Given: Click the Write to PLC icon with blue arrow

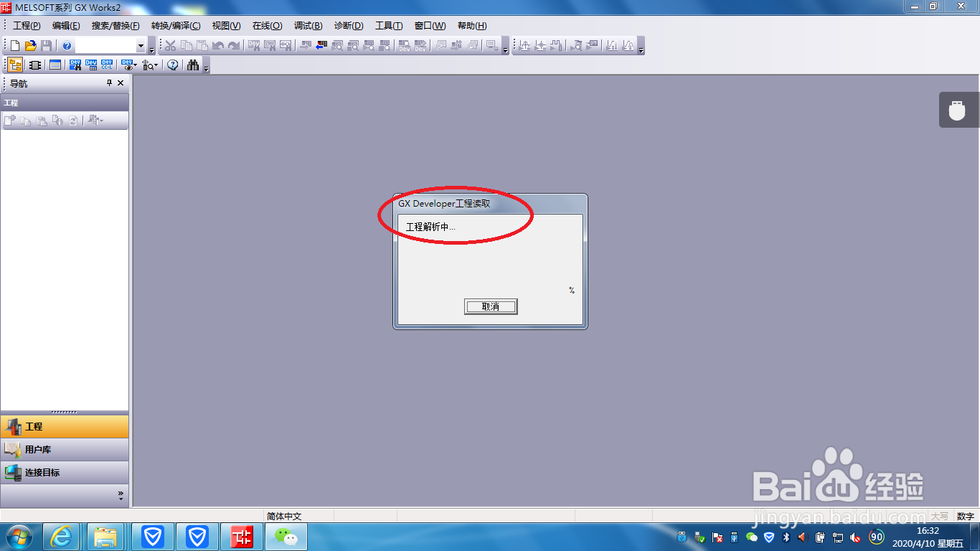Looking at the screenshot, I should (321, 45).
